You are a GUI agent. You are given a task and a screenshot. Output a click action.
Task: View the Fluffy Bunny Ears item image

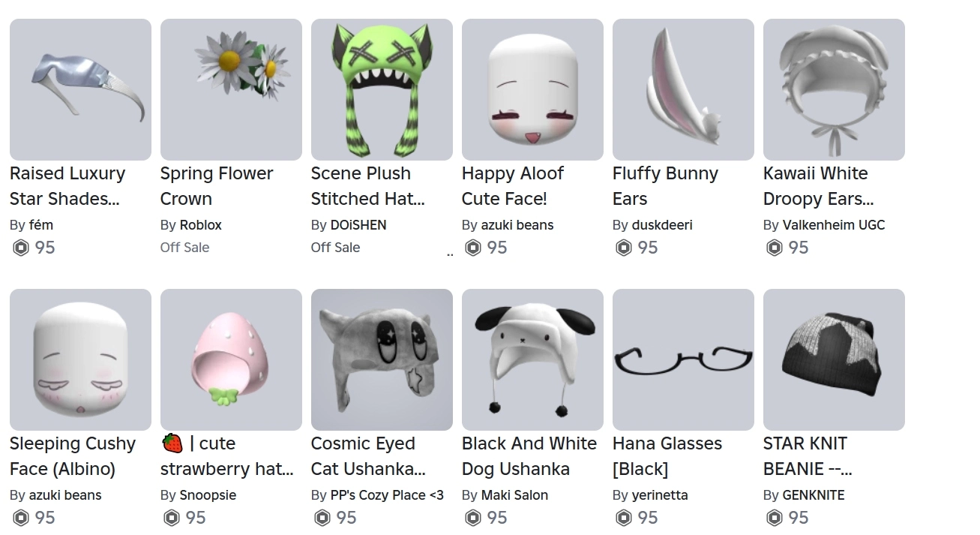click(x=683, y=89)
